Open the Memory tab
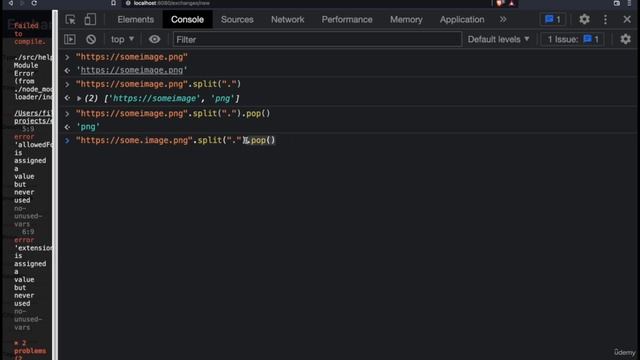The height and width of the screenshot is (360, 640). [x=406, y=20]
